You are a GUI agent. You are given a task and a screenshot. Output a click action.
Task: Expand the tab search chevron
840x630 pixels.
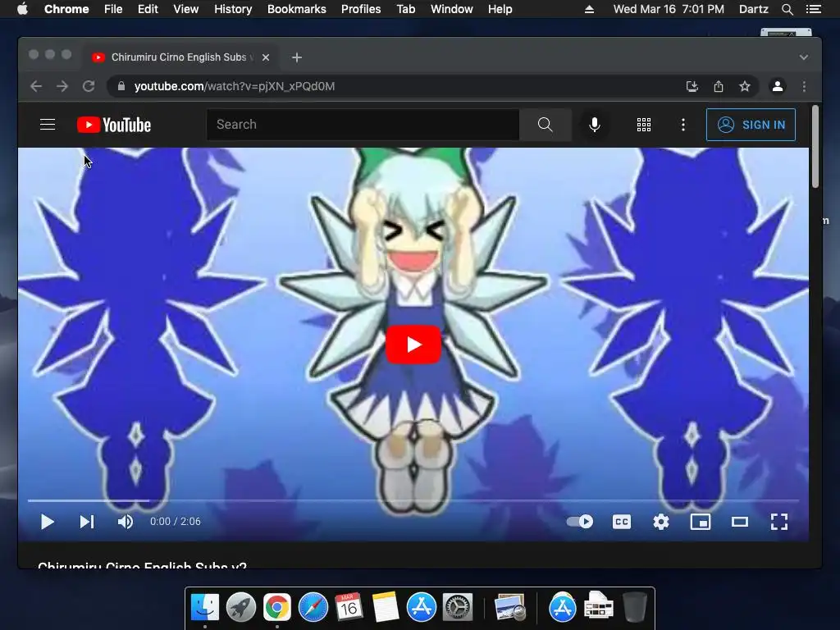[x=804, y=57]
